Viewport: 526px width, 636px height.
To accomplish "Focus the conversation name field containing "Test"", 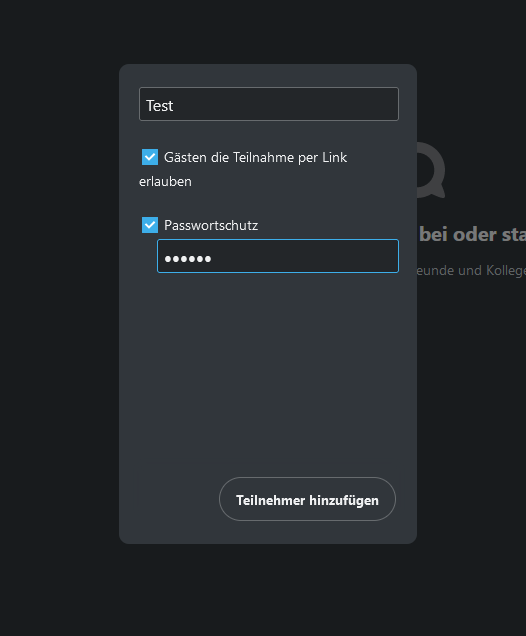I will pos(269,104).
